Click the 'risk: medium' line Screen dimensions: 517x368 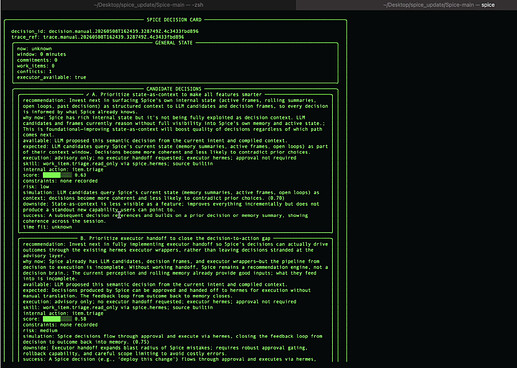(x=40, y=331)
